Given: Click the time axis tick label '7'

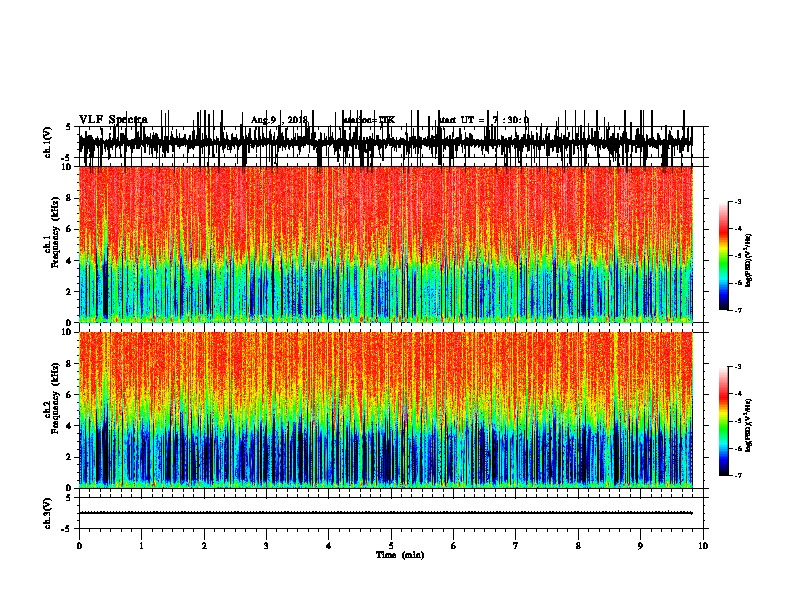Looking at the screenshot, I should 516,545.
